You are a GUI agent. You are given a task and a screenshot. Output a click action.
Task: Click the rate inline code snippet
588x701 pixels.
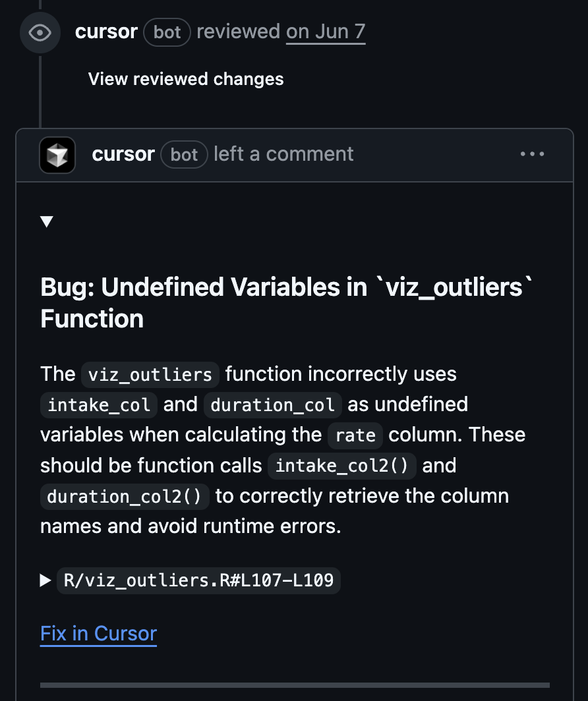point(355,435)
